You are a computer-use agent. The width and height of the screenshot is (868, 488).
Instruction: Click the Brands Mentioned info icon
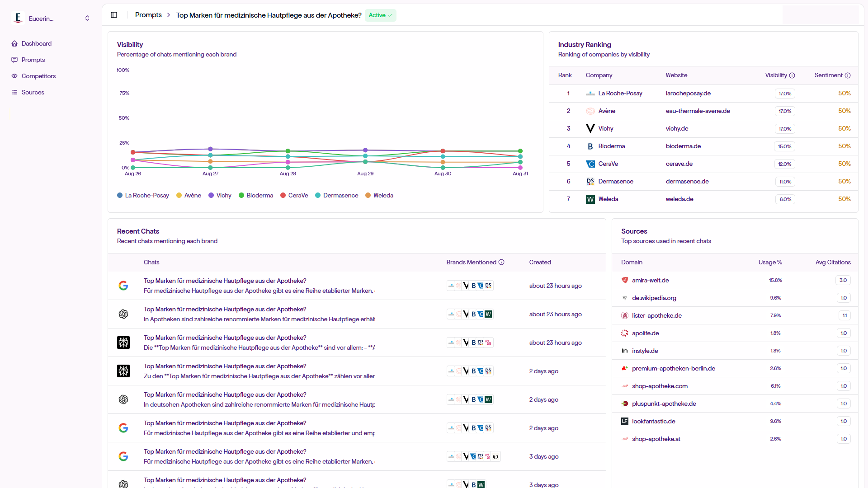pos(501,262)
